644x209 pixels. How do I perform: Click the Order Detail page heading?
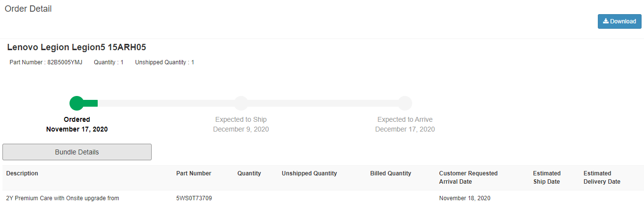coord(28,9)
